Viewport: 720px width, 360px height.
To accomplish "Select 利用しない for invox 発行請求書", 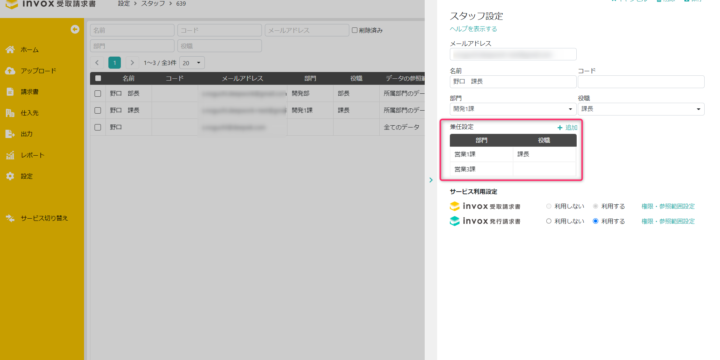I will click(548, 221).
